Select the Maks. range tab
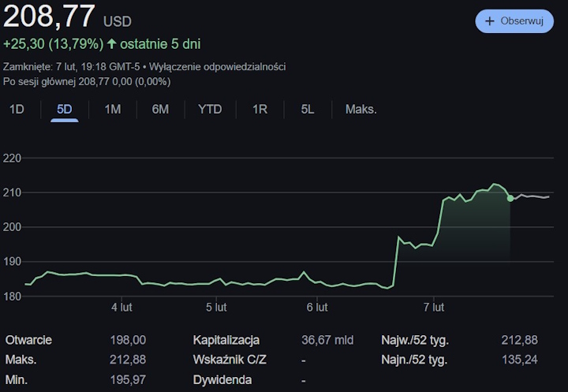 click(361, 110)
